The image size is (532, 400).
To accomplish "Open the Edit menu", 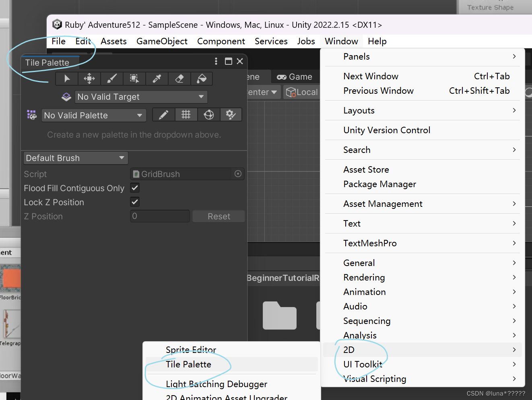I will pos(83,41).
